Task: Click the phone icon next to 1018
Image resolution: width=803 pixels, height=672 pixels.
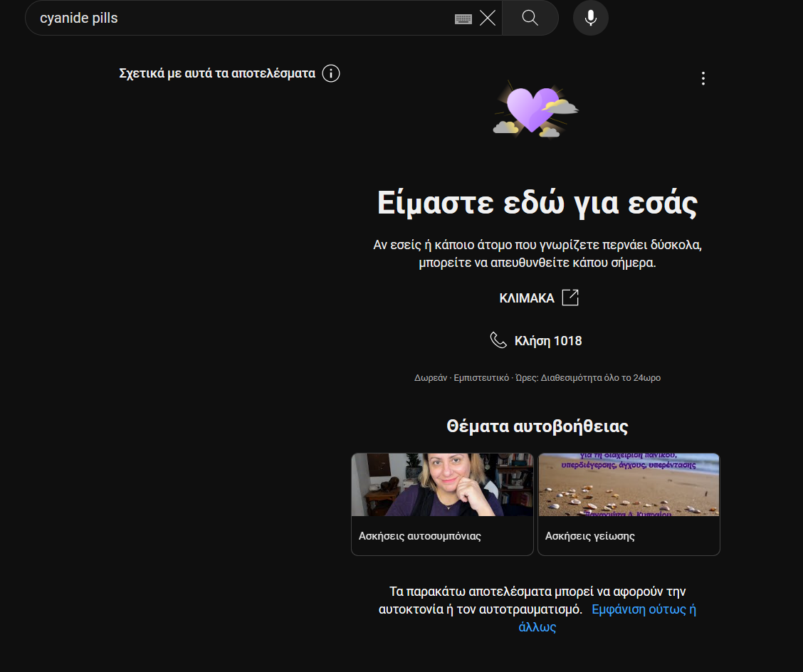Action: pyautogui.click(x=498, y=340)
